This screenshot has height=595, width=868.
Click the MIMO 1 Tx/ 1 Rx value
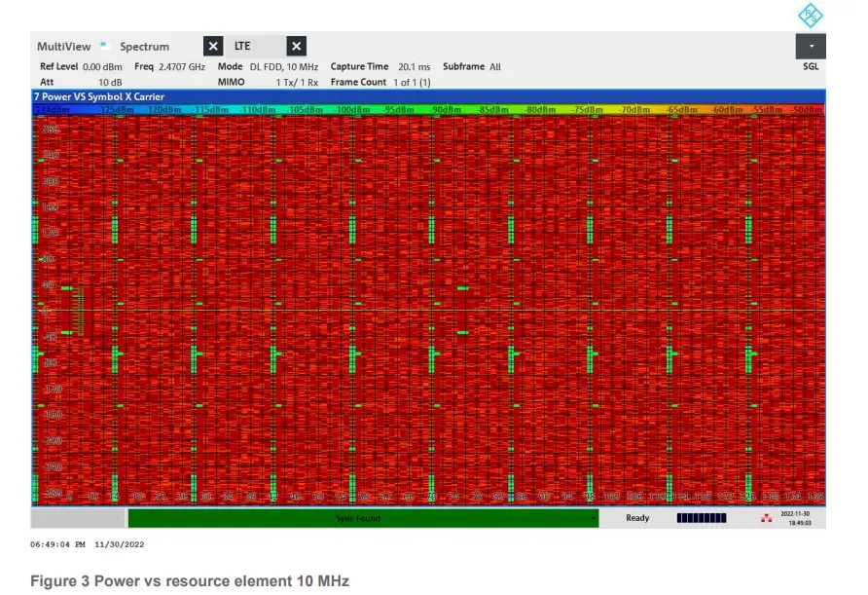(x=297, y=82)
